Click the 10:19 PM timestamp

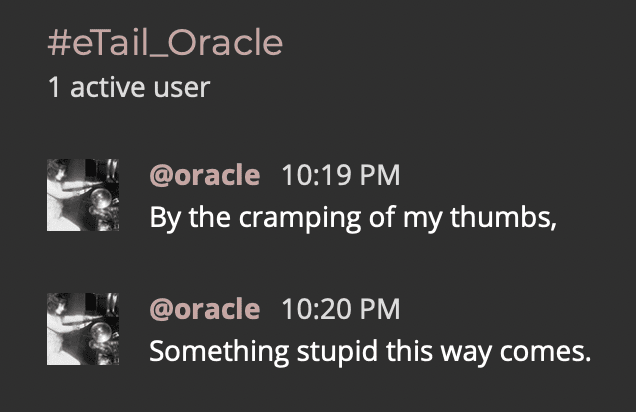[340, 175]
